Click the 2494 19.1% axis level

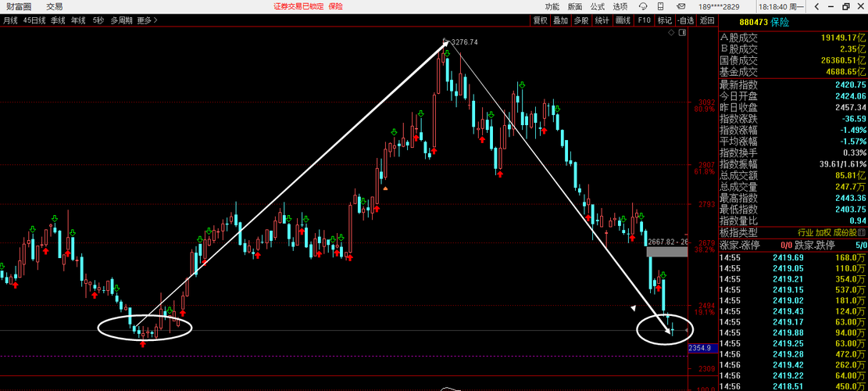pos(706,308)
